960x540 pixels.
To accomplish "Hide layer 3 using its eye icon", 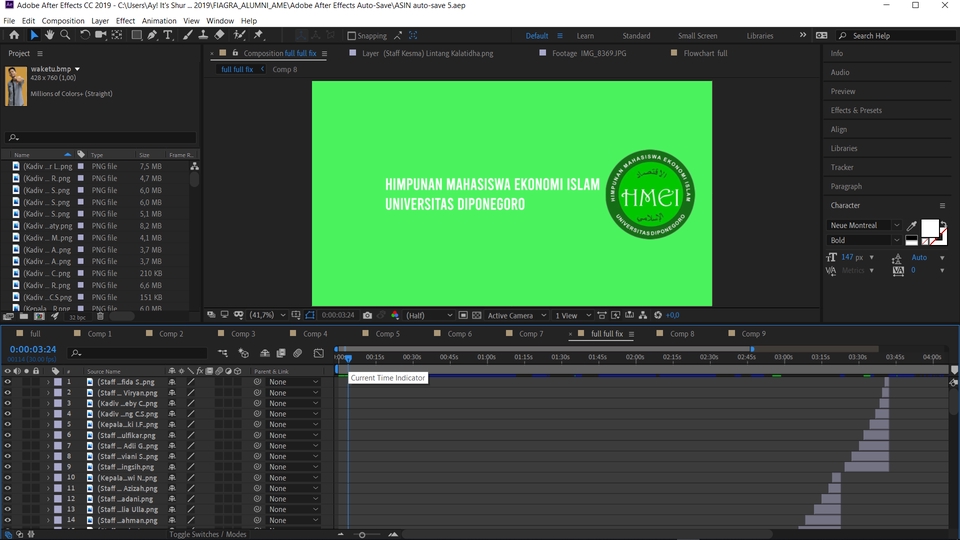I will [7, 403].
